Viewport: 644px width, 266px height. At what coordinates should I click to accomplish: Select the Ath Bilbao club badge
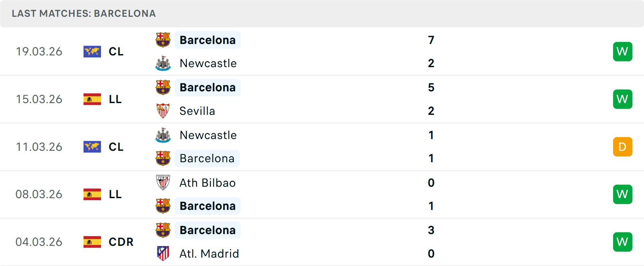click(x=163, y=183)
